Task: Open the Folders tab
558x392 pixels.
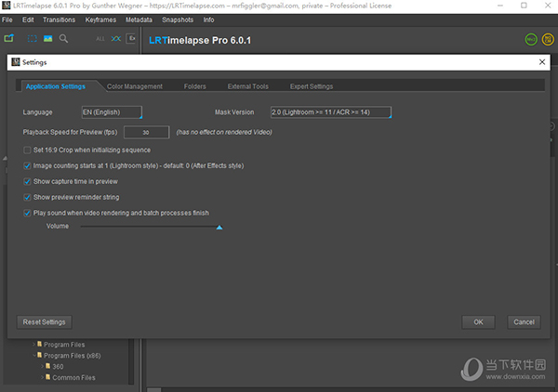Action: point(195,86)
